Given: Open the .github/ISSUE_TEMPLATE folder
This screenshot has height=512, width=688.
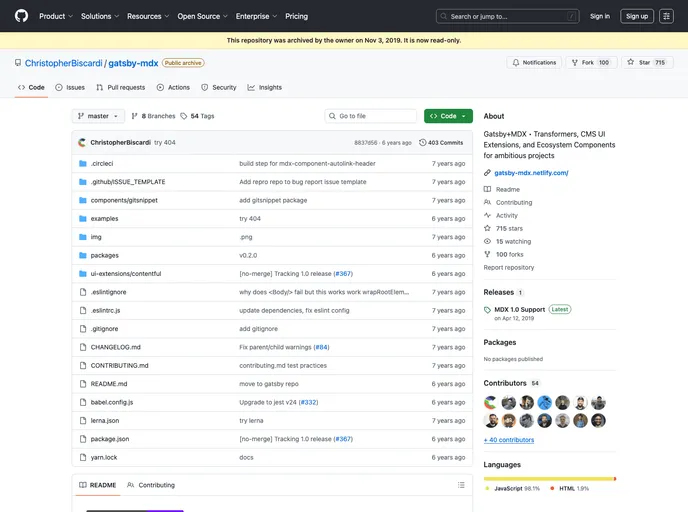Looking at the screenshot, I should 128,182.
